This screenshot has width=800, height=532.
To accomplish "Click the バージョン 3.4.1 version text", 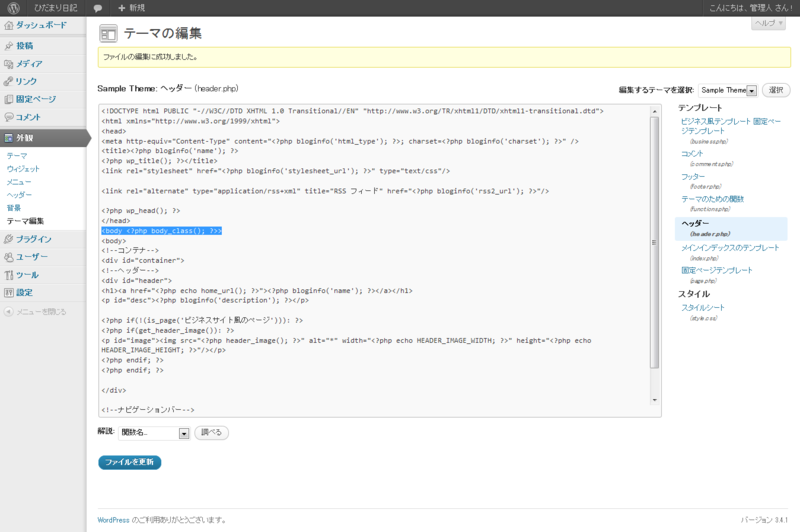I will [x=764, y=520].
